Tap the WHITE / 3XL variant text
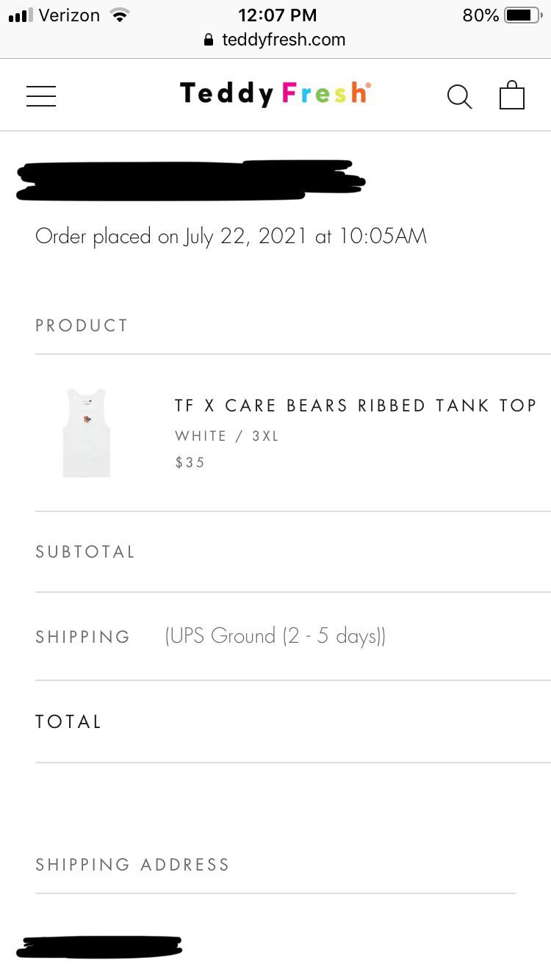Screen dimensions: 551x980 (x=227, y=436)
